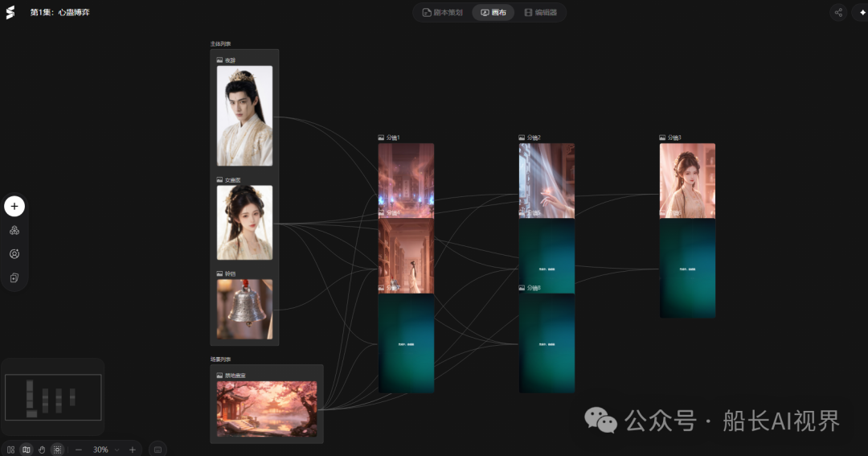Click the 铃铛 label text
The width and height of the screenshot is (868, 456).
pyautogui.click(x=231, y=273)
